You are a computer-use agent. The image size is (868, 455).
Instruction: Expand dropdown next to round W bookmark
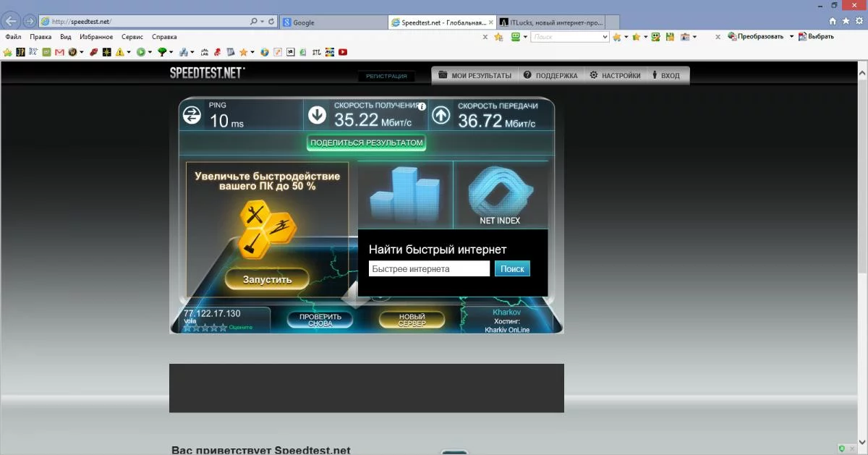tap(82, 52)
